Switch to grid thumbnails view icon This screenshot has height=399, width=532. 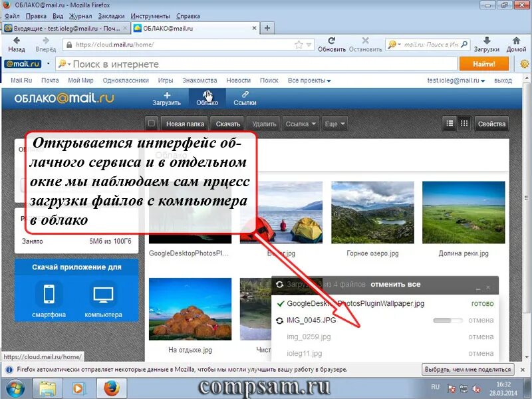464,124
